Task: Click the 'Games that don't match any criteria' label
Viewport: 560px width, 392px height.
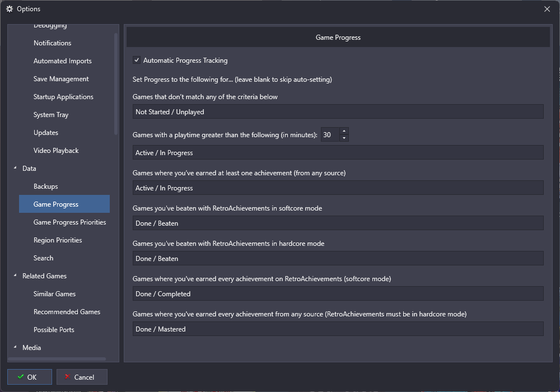Action: (205, 97)
